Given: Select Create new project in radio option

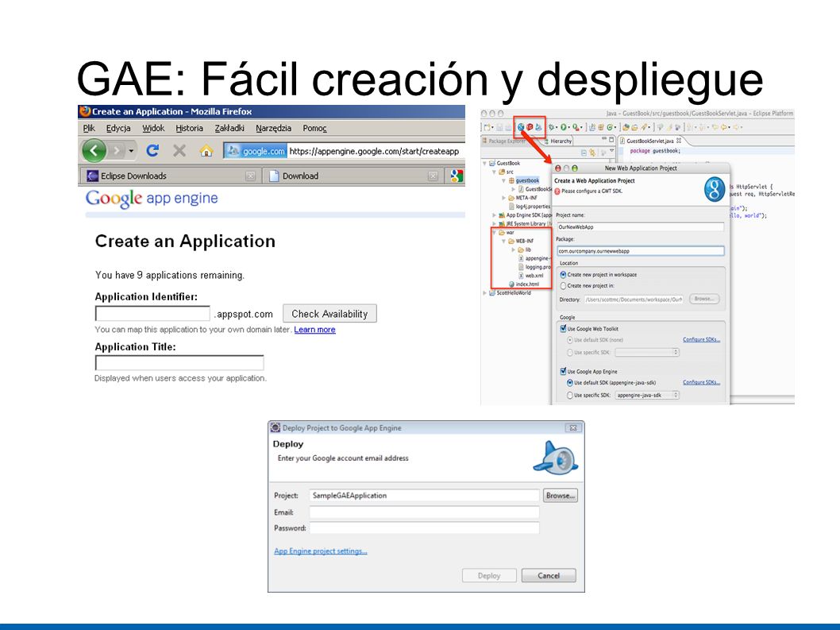Looking at the screenshot, I should click(x=563, y=286).
